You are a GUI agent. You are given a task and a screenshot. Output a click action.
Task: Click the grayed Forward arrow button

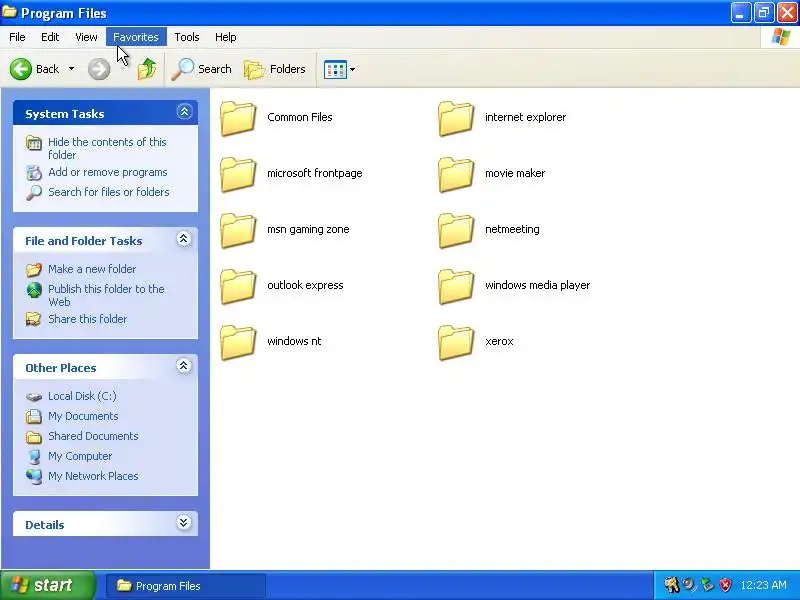pos(99,69)
